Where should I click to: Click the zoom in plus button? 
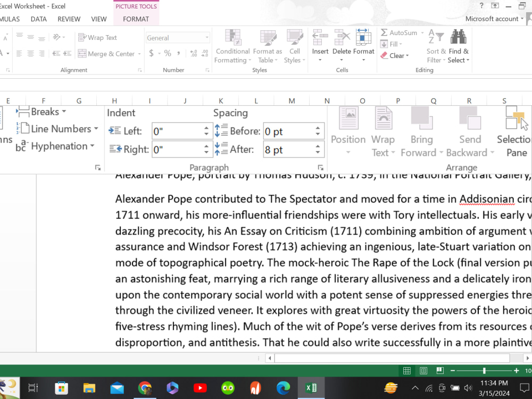pyautogui.click(x=517, y=371)
